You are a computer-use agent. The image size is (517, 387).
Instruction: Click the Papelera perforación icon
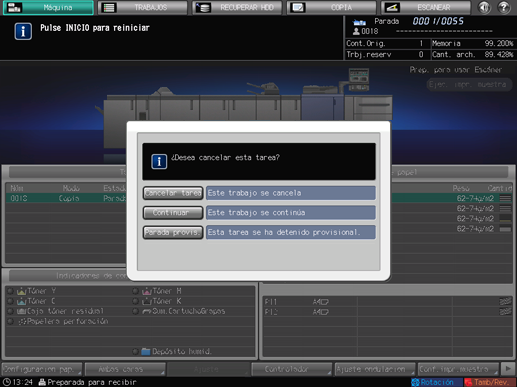pos(22,322)
